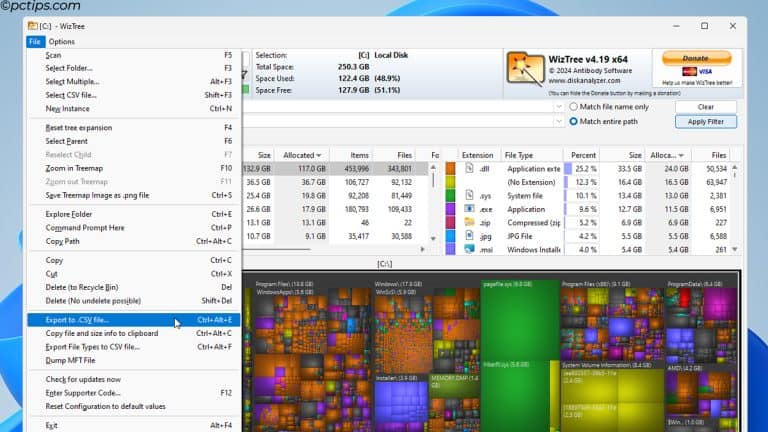
Task: Choose Reset Configuration to default values
Action: [134, 406]
